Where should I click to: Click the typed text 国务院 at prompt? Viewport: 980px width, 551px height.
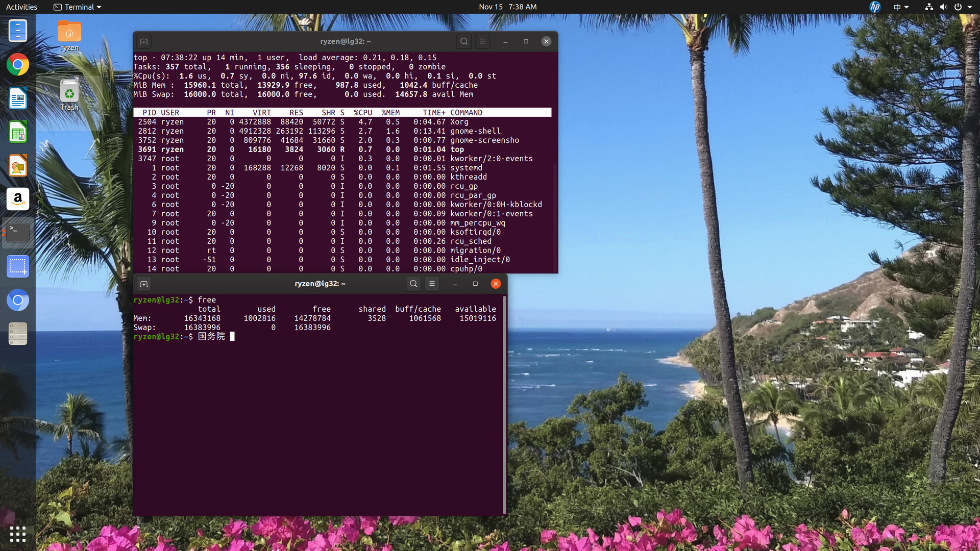click(x=211, y=336)
